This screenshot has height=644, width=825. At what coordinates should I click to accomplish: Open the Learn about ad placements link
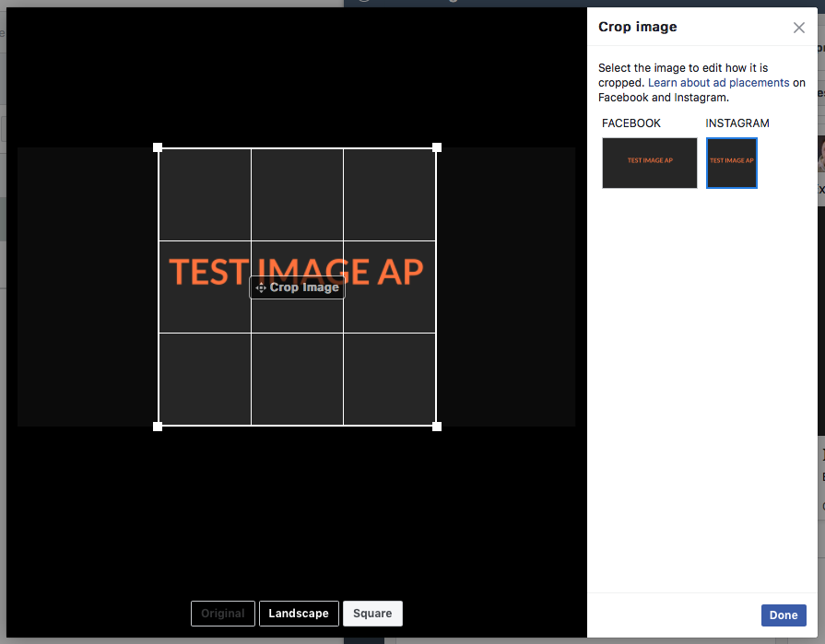pos(718,83)
